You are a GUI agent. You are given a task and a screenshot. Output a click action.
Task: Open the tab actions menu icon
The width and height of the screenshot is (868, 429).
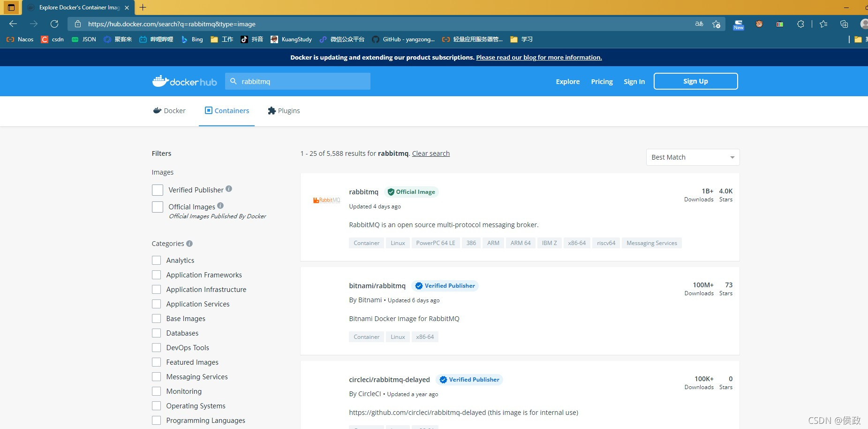(x=11, y=8)
